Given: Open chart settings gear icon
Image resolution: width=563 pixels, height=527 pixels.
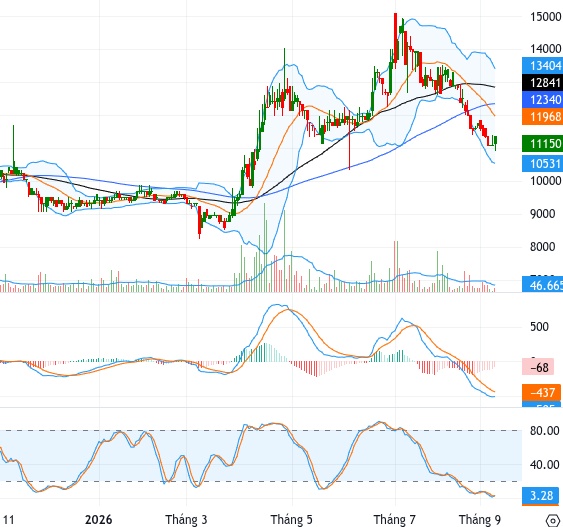Looking at the screenshot, I should coord(554,520).
